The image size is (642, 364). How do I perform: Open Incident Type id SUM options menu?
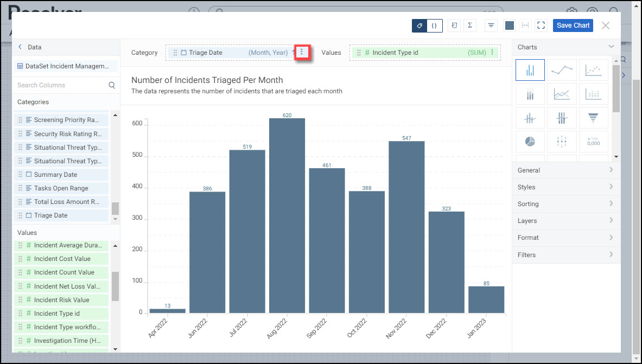click(492, 53)
